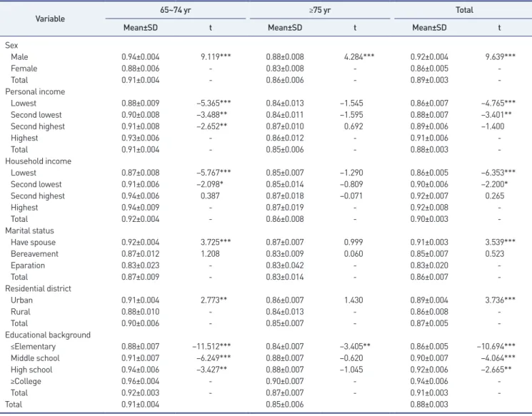532x416 pixels.
Task: Select the mean value "0.96±0.004"
Action: [141, 381]
